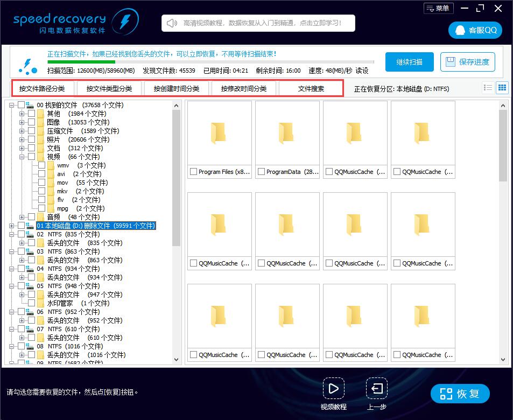Check the 00 找到的文件 tree checkbox
Screen dimensions: 513x420
click(20, 105)
